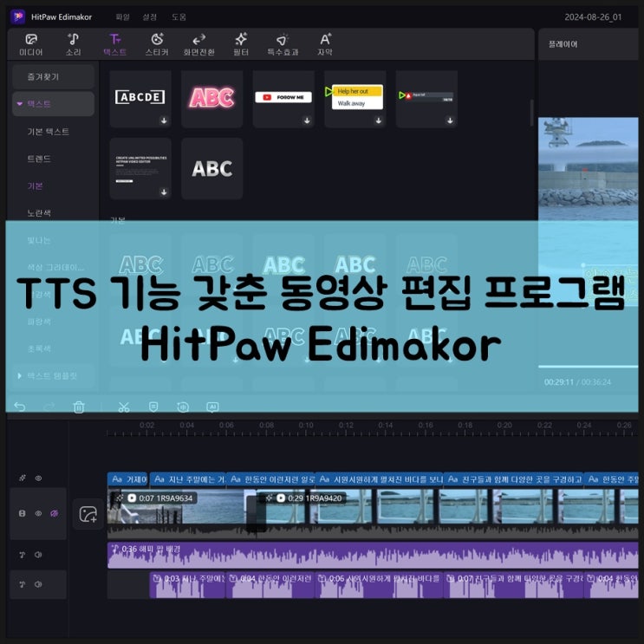Select the 0:03 지난 주말에 TTS clip
644x644 pixels.
[188, 585]
